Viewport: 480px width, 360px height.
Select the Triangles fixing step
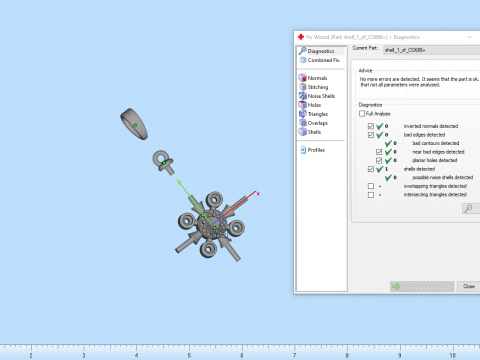tap(313, 114)
